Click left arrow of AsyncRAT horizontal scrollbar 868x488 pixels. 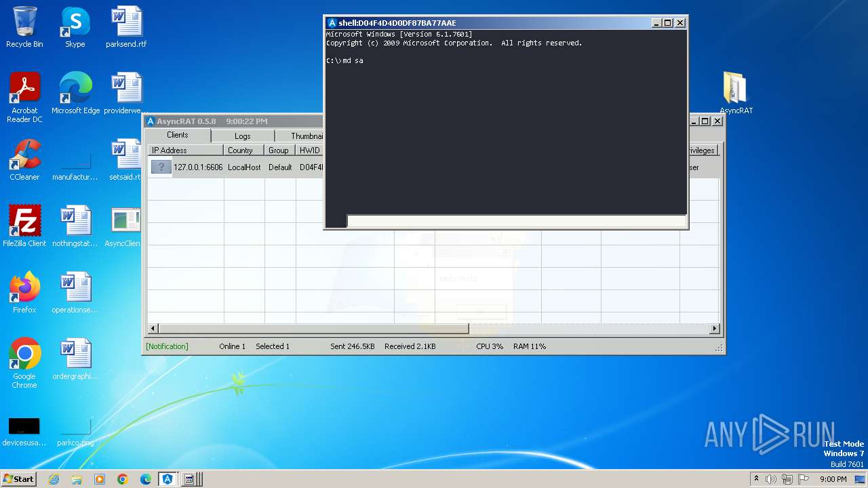[x=153, y=329]
